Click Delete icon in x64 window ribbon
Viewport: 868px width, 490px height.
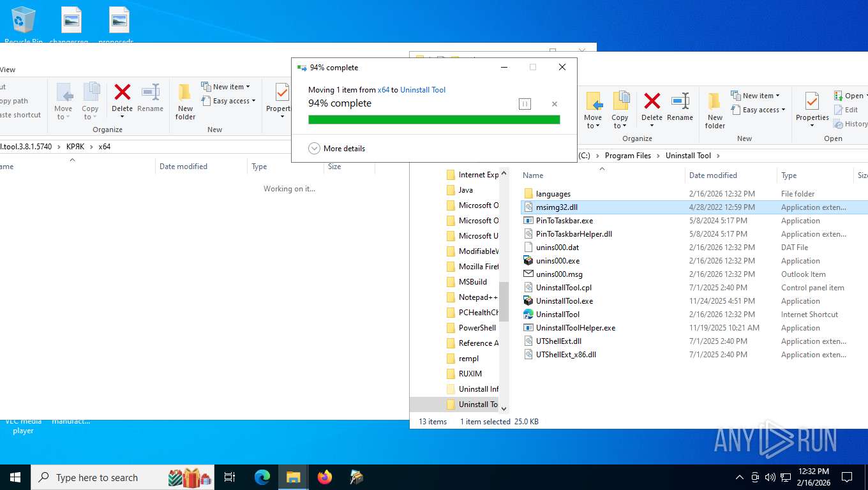click(122, 93)
